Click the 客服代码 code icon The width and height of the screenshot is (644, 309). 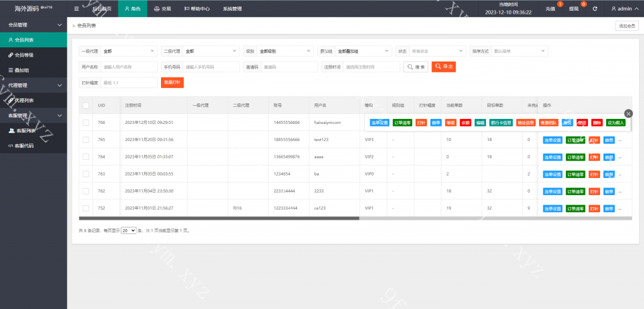click(x=11, y=145)
